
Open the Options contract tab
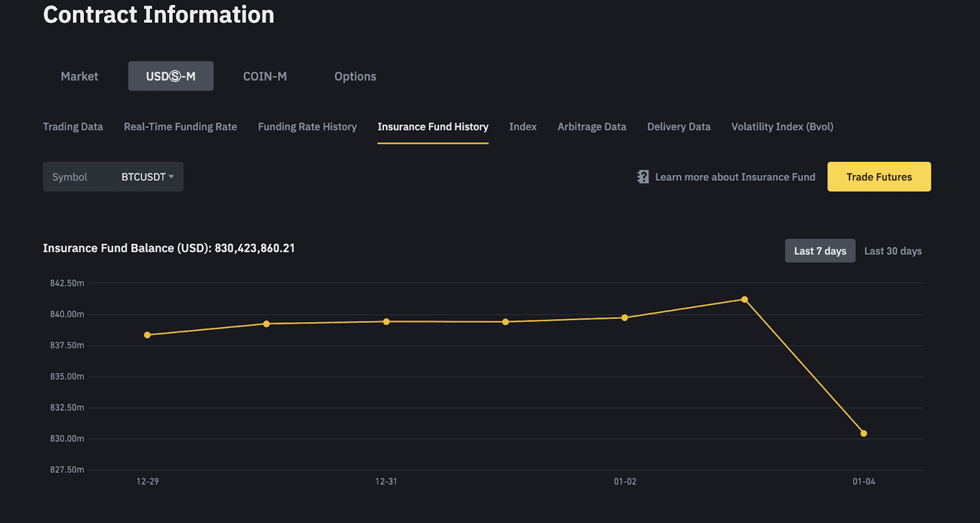[x=355, y=77]
